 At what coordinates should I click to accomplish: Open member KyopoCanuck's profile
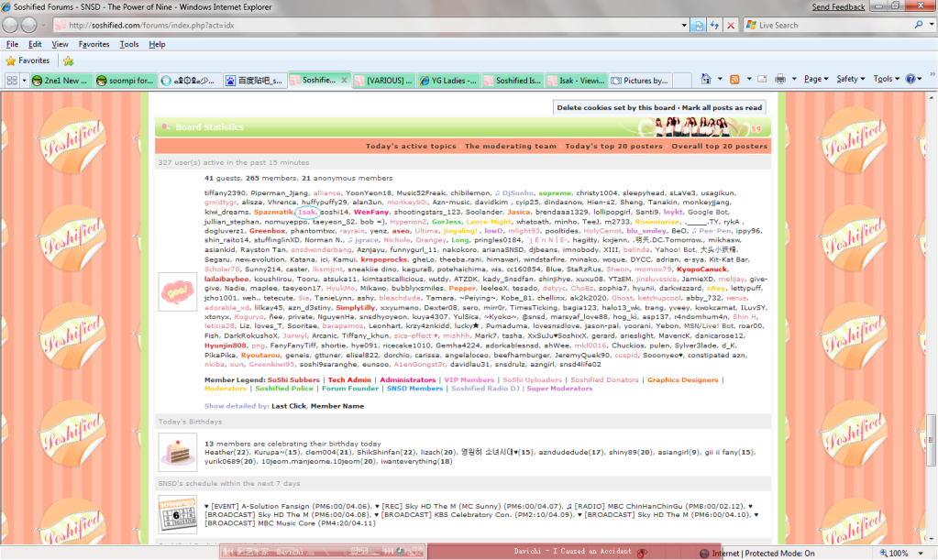click(x=701, y=269)
